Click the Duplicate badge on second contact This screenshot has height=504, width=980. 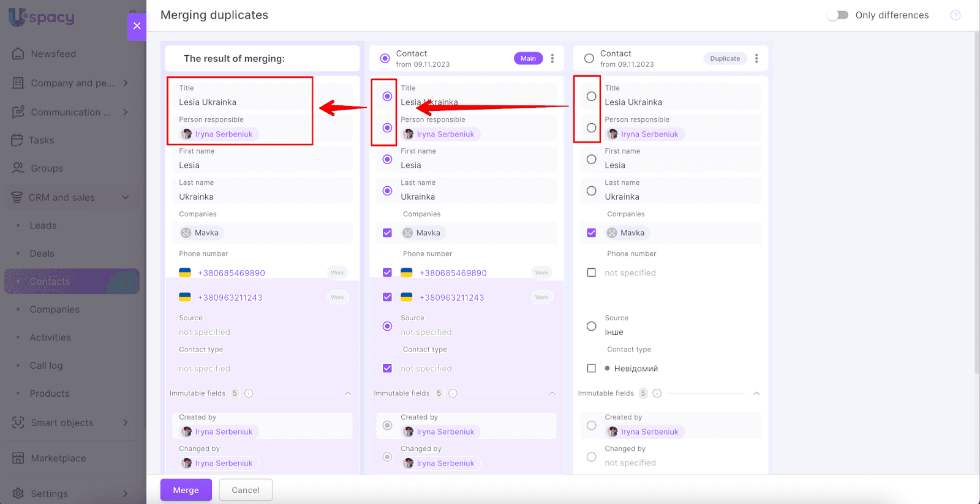click(x=725, y=58)
